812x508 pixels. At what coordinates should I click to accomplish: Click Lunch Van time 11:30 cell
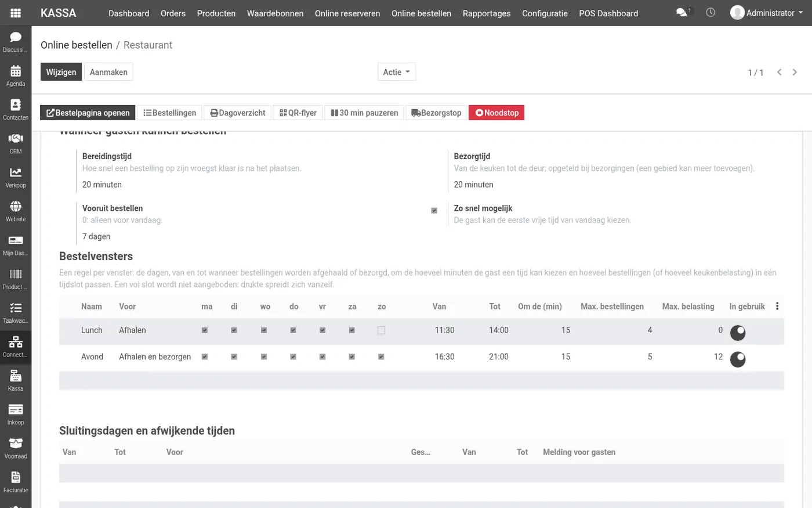pyautogui.click(x=445, y=330)
